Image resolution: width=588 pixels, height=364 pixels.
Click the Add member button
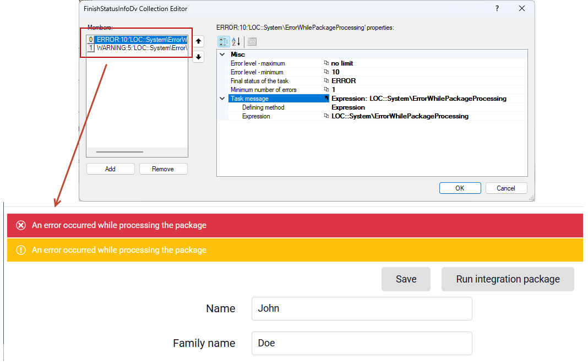[110, 169]
